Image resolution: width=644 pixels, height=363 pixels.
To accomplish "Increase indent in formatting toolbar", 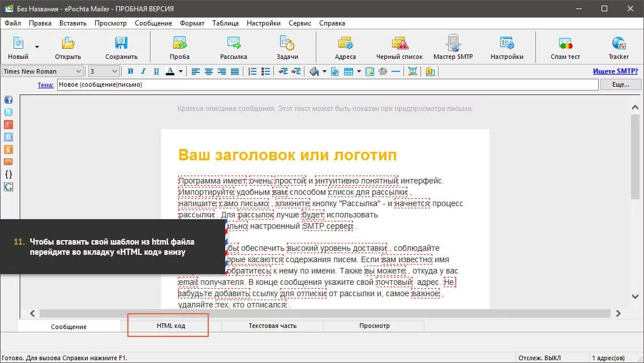I will (x=296, y=71).
